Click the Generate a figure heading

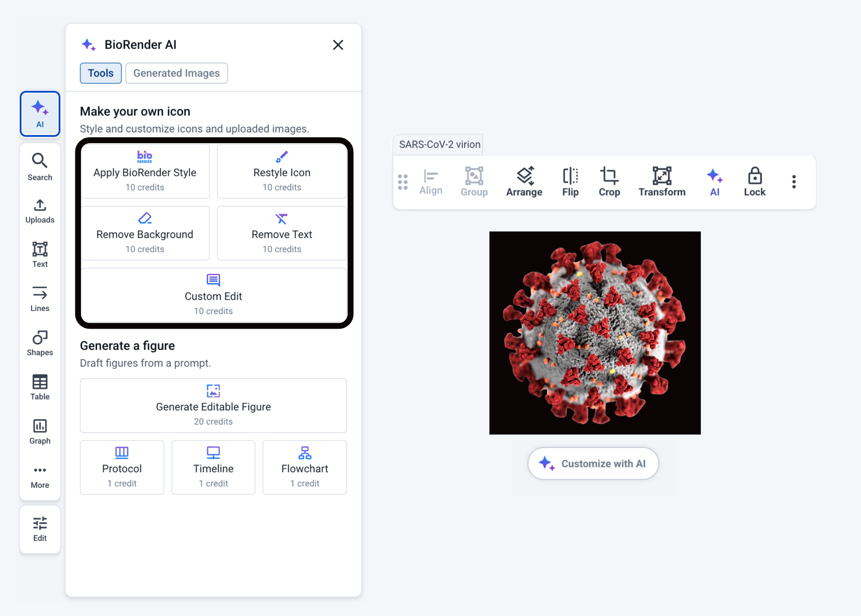(127, 346)
